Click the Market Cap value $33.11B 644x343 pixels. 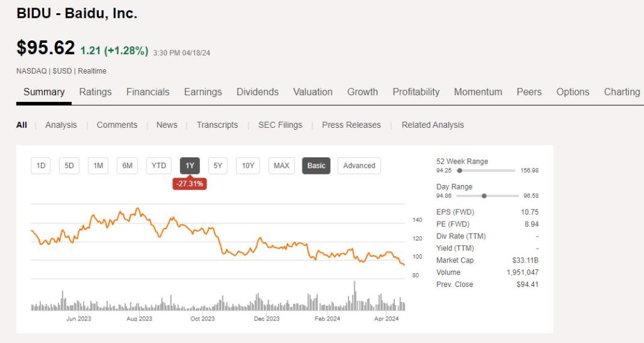(x=525, y=260)
